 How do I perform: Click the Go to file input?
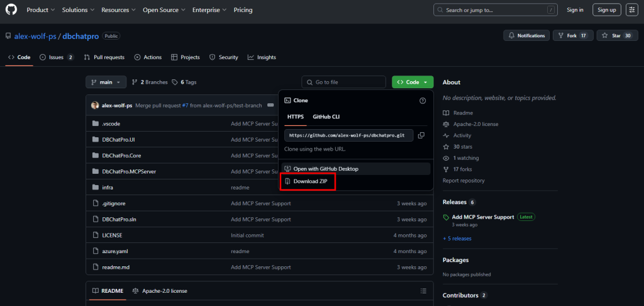[344, 82]
